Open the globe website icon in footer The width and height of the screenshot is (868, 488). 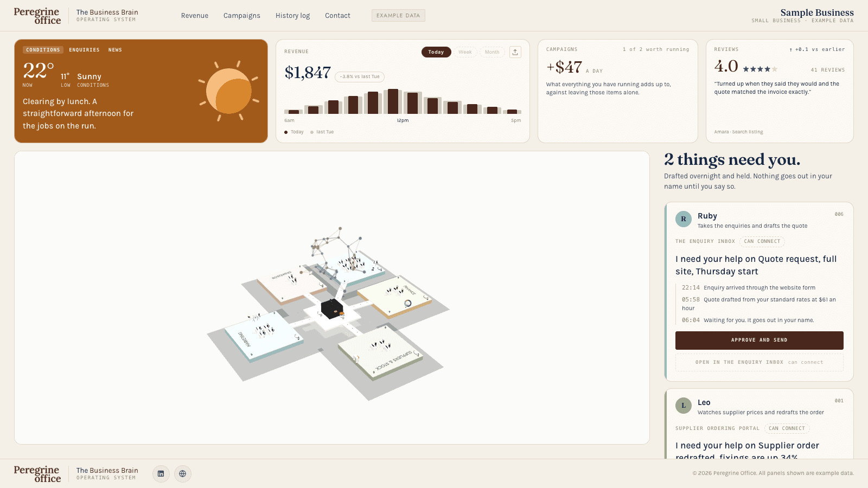(x=183, y=473)
